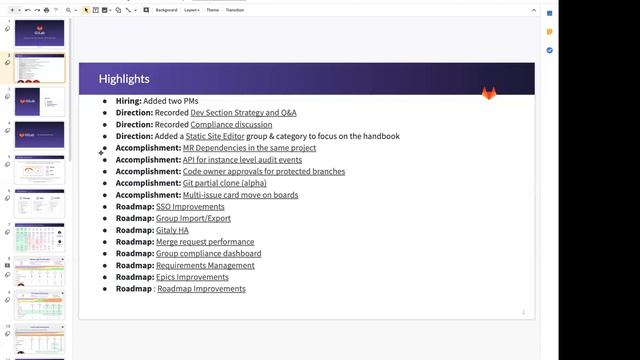Click the link icon beside slide 3
Screen dimensions: 640x360
pyautogui.click(x=7, y=97)
